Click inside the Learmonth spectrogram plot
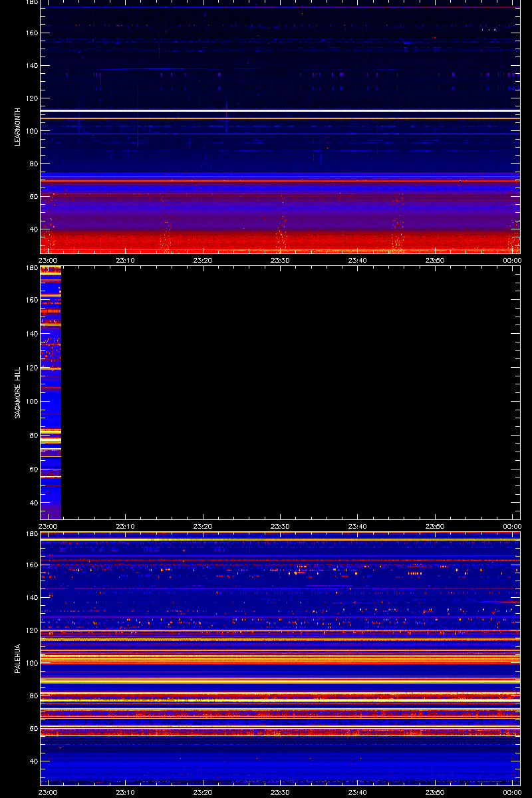 coord(280,126)
